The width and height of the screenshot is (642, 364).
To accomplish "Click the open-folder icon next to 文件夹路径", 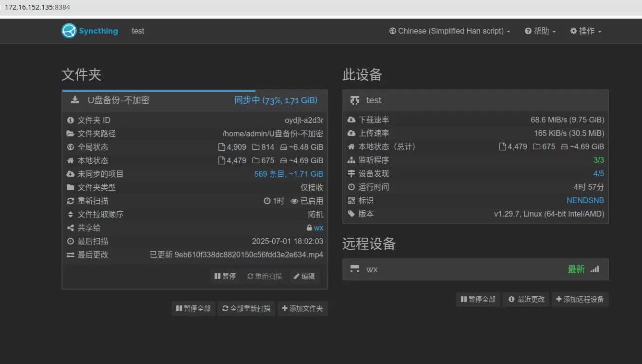I will point(71,133).
